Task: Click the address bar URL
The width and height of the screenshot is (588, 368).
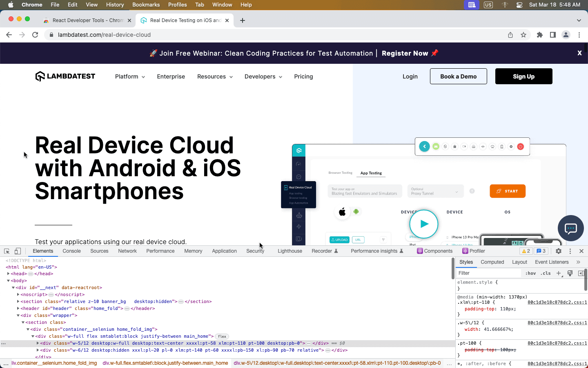Action: 104,35
